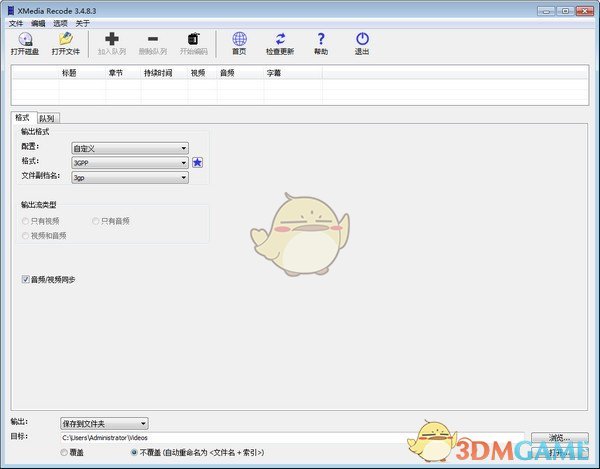
Task: Check for updates via 检查更新 icon
Action: [280, 44]
